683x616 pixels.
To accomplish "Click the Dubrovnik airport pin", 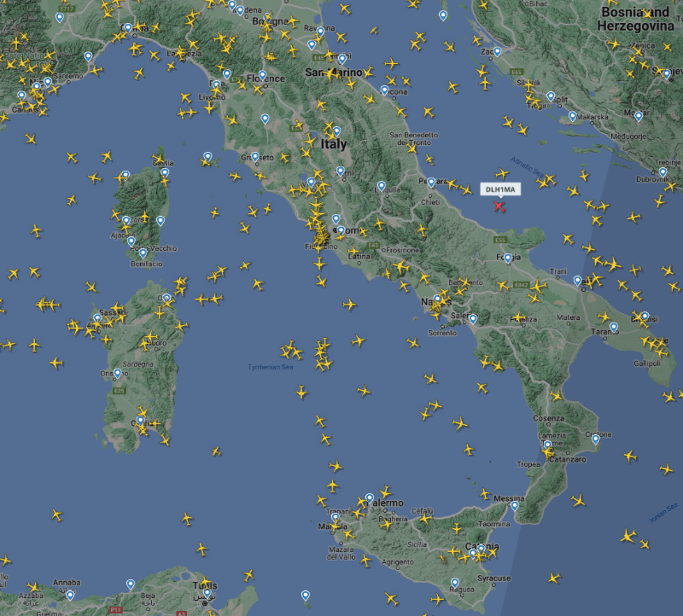I will (663, 172).
